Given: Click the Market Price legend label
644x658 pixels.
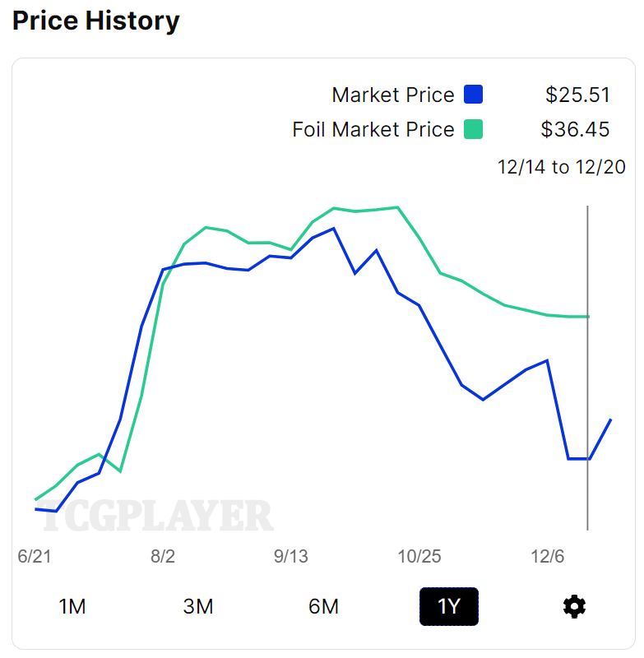Looking at the screenshot, I should [x=393, y=95].
